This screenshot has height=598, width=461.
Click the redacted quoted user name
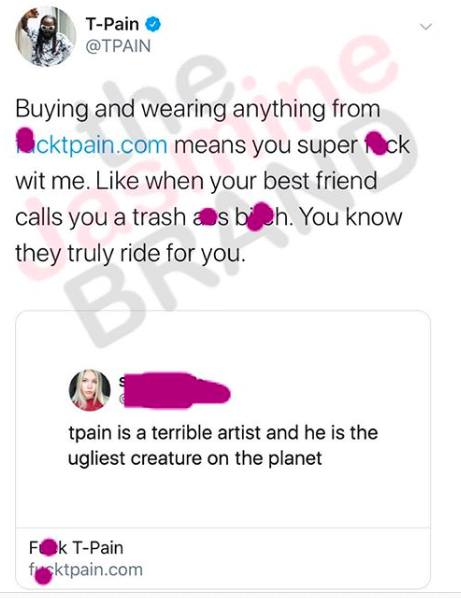[x=175, y=390]
